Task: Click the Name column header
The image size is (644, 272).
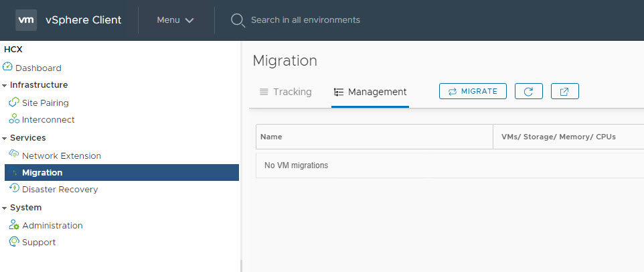Action: pos(271,137)
